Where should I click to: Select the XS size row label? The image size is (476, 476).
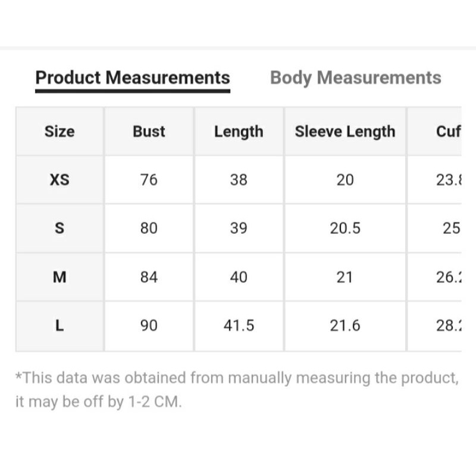click(x=59, y=180)
